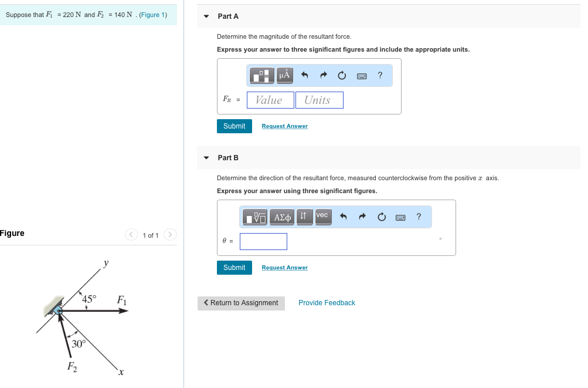Redo entry in Part A toolbar

tap(324, 76)
